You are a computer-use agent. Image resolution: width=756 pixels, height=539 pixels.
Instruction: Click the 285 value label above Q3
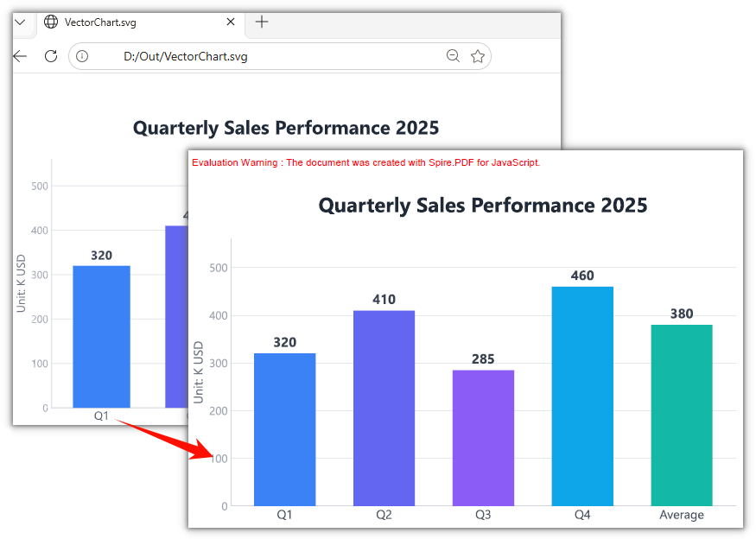pyautogui.click(x=483, y=359)
